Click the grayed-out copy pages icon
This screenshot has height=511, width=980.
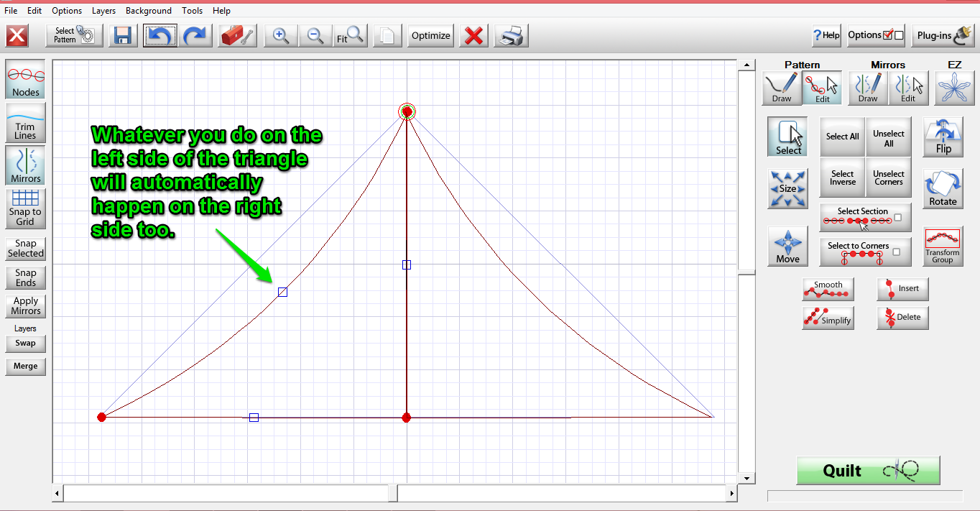pyautogui.click(x=387, y=35)
